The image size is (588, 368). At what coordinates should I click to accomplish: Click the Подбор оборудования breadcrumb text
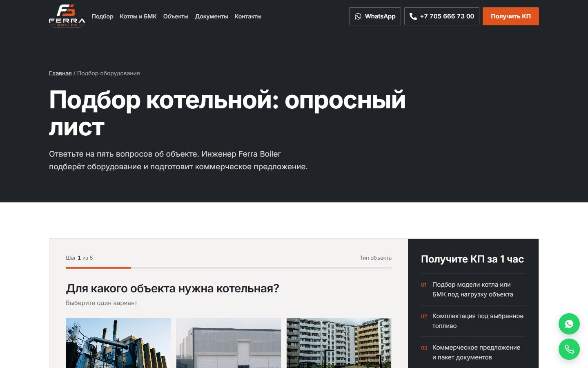(109, 73)
